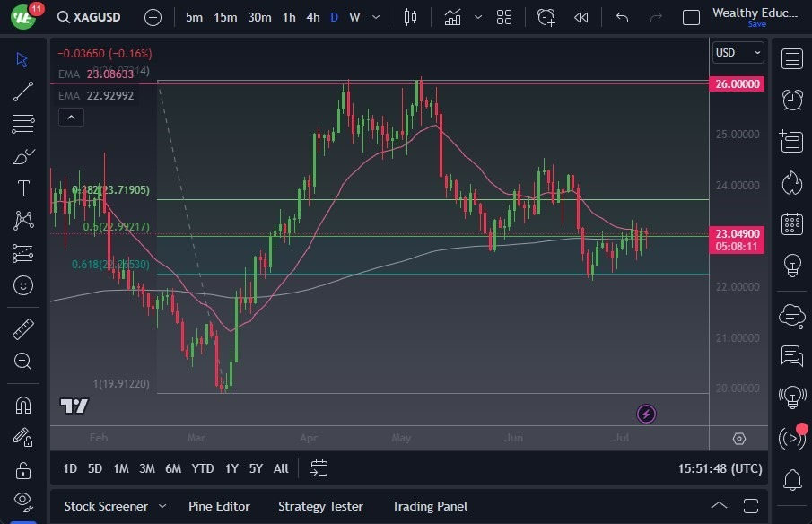This screenshot has height=524, width=812.
Task: Open the Pine Editor tab
Action: pos(219,506)
